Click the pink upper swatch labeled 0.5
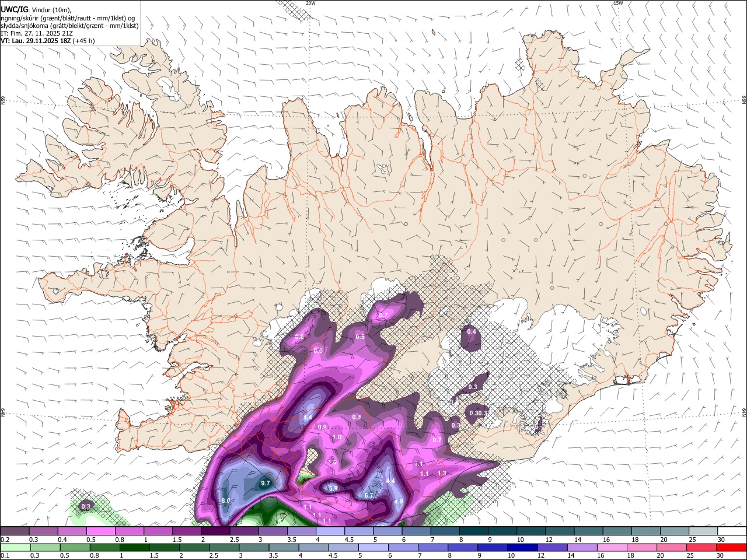Screen dimensions: 747x560 pyautogui.click(x=100, y=531)
